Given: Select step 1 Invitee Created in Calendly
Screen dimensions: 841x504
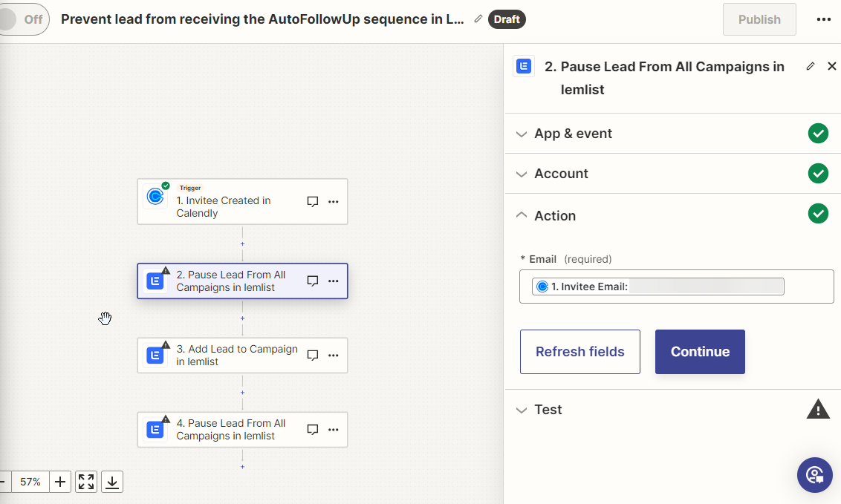Looking at the screenshot, I should click(x=242, y=201).
